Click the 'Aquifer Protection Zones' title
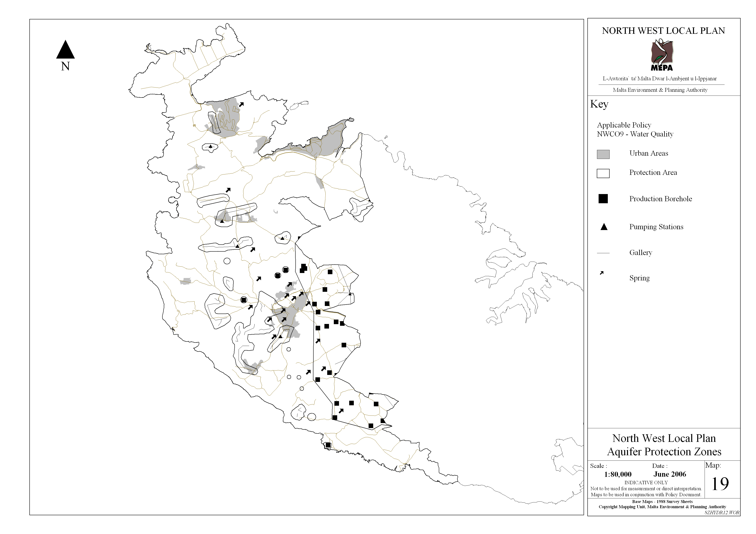Image resolution: width=756 pixels, height=534 pixels. [664, 452]
